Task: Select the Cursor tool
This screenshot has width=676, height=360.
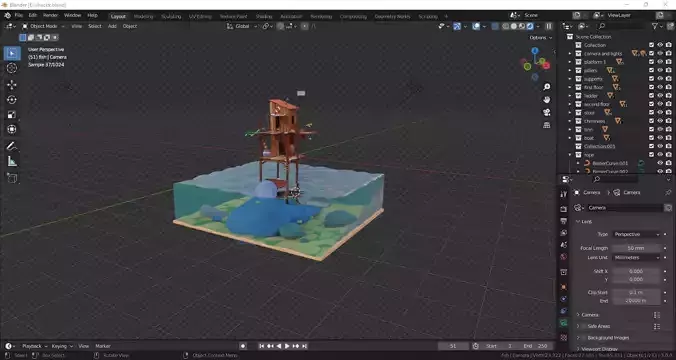Action: 12,68
